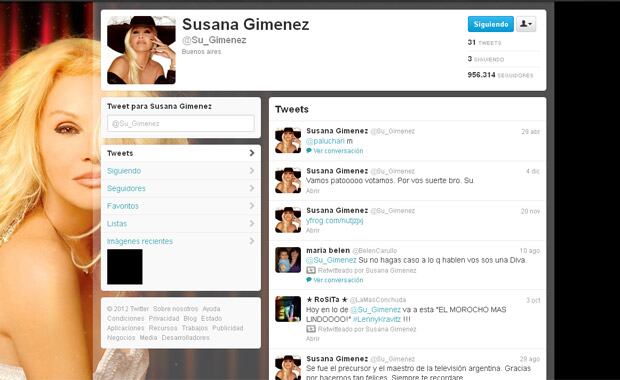The image size is (620, 380).
Task: Click the Siguiendo follow button
Action: click(491, 24)
